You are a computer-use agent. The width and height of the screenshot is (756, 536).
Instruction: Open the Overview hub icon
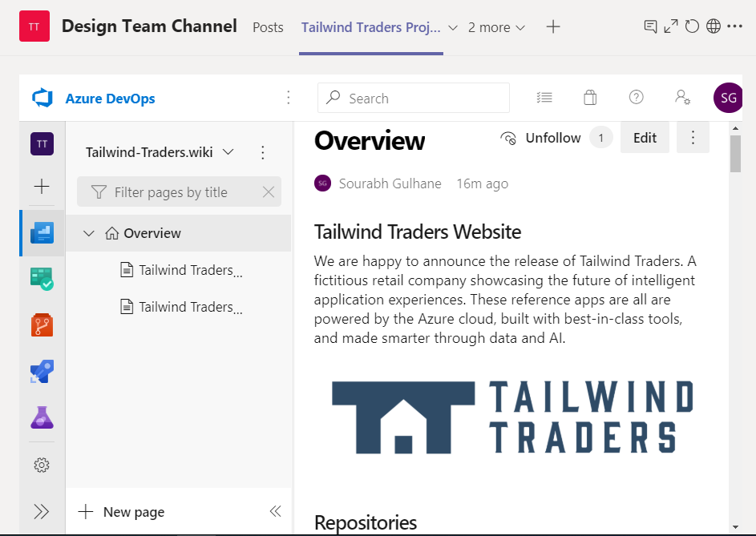click(x=42, y=233)
